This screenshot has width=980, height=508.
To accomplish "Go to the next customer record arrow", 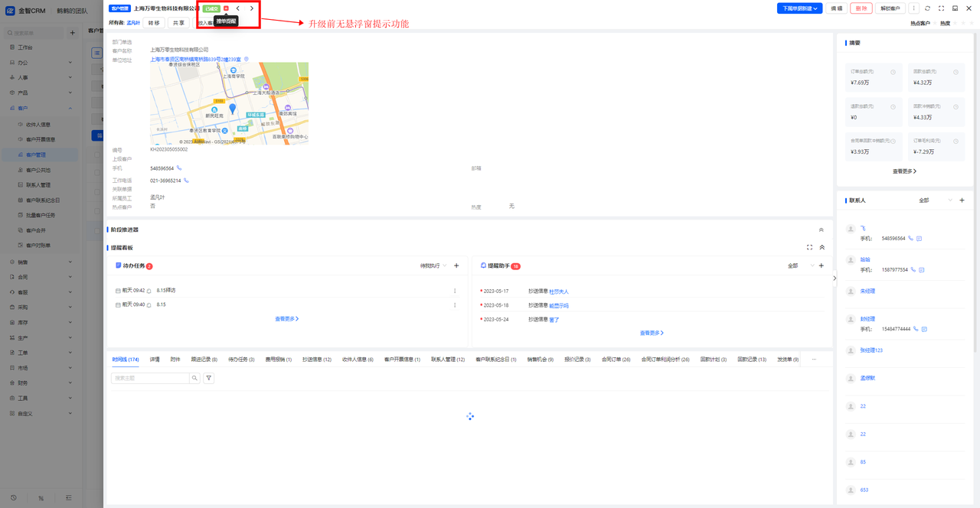I will point(252,8).
